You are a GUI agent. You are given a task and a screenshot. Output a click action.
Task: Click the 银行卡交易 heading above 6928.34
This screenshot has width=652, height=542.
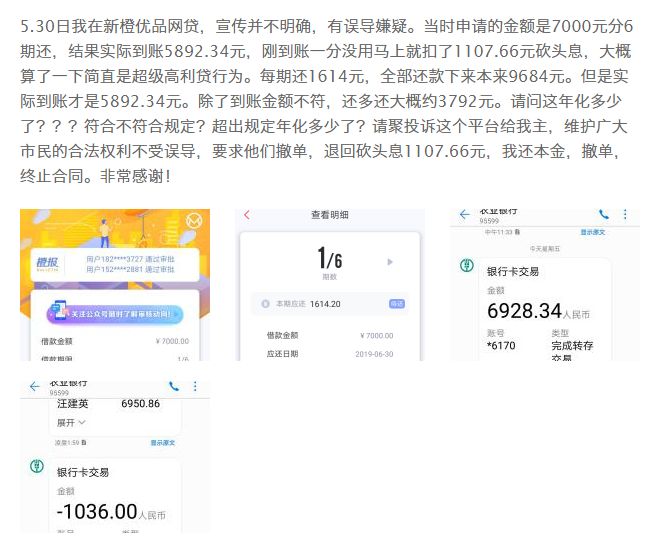pos(513,272)
